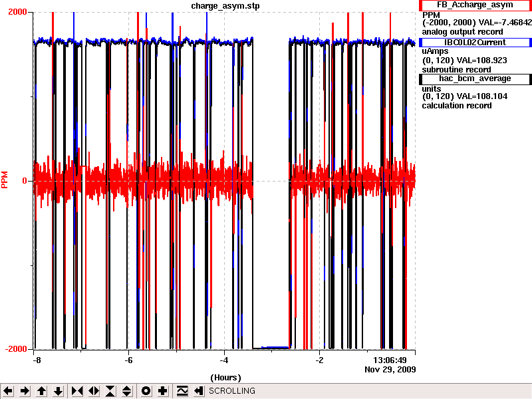532x399 pixels.
Task: Click the calculation record text
Action: (457, 106)
